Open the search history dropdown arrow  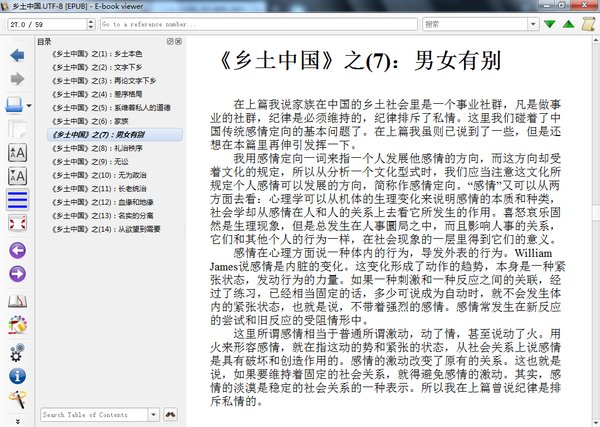pyautogui.click(x=533, y=24)
